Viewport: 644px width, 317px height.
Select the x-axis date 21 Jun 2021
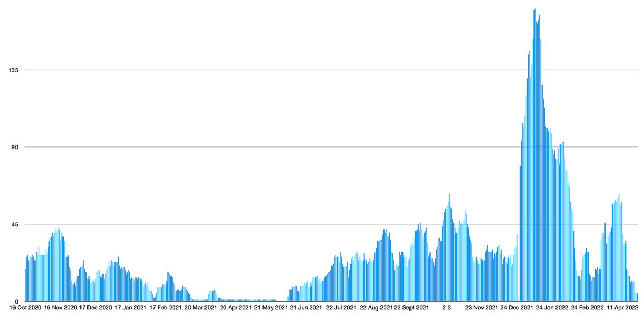click(306, 308)
